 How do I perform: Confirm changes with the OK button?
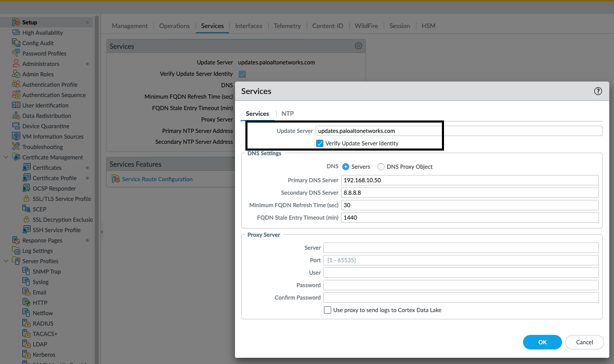(542, 342)
